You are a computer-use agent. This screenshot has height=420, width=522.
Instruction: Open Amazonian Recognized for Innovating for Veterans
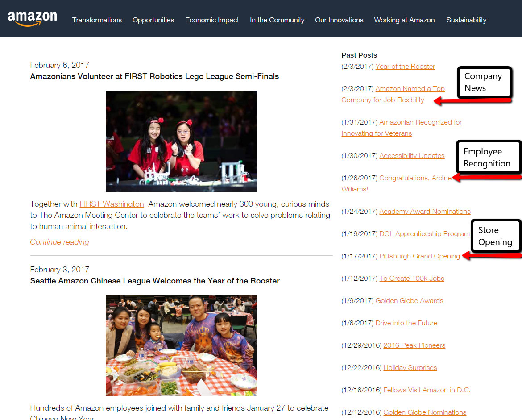[402, 128]
